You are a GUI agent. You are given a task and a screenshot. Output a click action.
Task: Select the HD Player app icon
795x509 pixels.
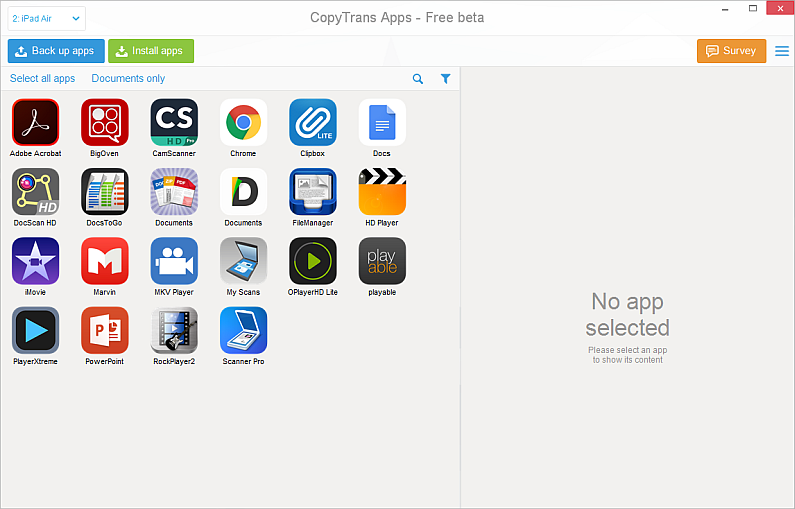[x=382, y=192]
